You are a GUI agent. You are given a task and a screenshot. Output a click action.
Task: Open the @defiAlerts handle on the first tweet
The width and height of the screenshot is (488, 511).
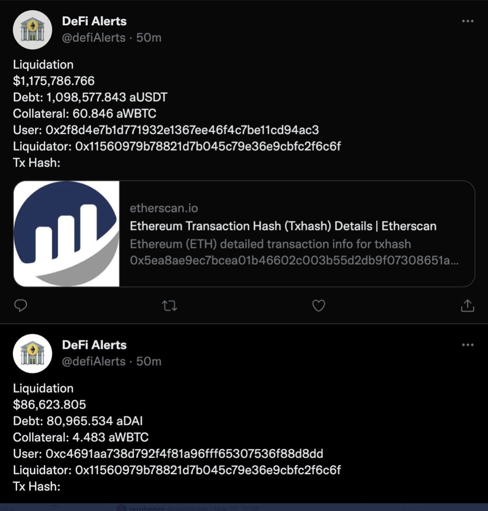tap(94, 38)
